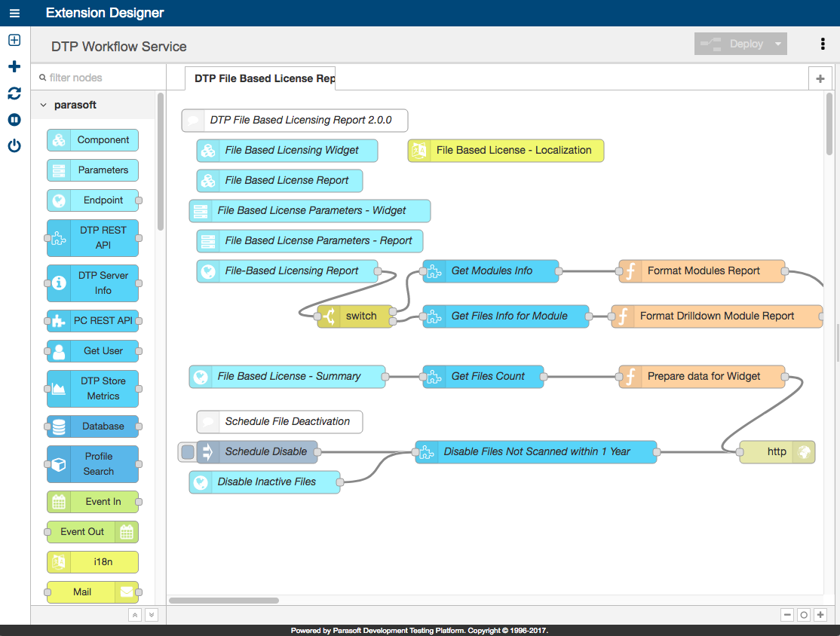This screenshot has width=840, height=636.
Task: Select the Format Modules Report function node
Action: [702, 271]
